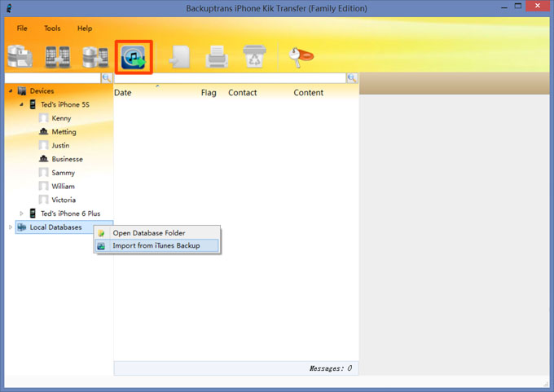This screenshot has height=392, width=554.
Task: Select the Kenny conversation
Action: 61,118
